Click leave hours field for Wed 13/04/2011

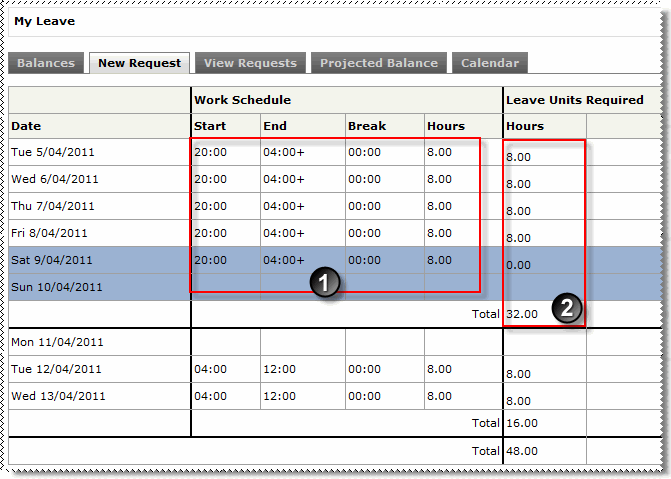point(519,401)
